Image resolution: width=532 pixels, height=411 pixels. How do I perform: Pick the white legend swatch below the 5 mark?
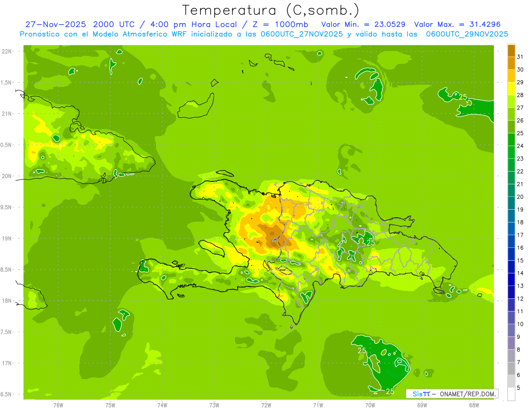[511, 394]
